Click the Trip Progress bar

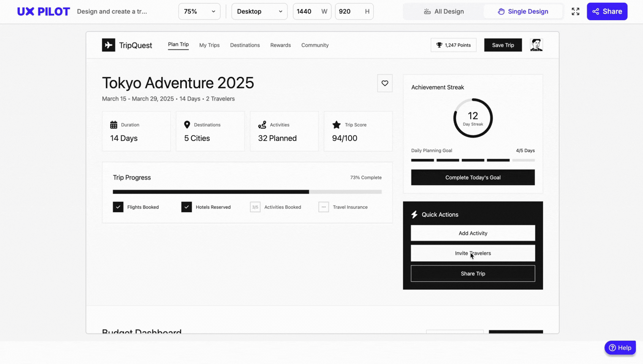pyautogui.click(x=247, y=192)
